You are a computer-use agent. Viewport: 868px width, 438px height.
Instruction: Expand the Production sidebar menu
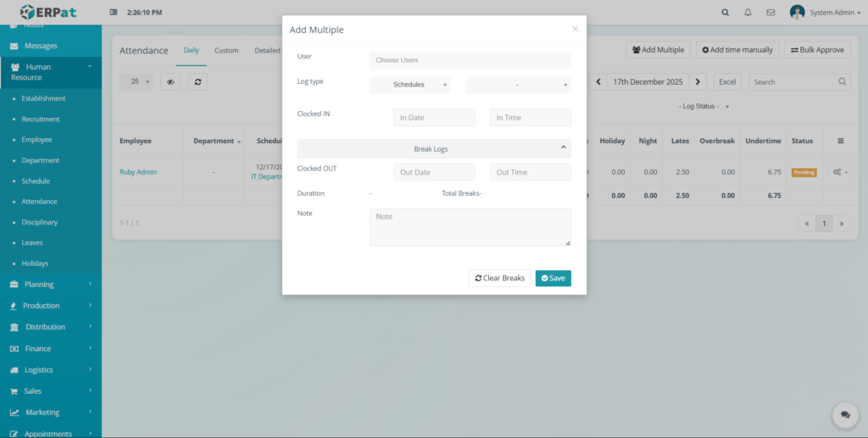(x=90, y=305)
